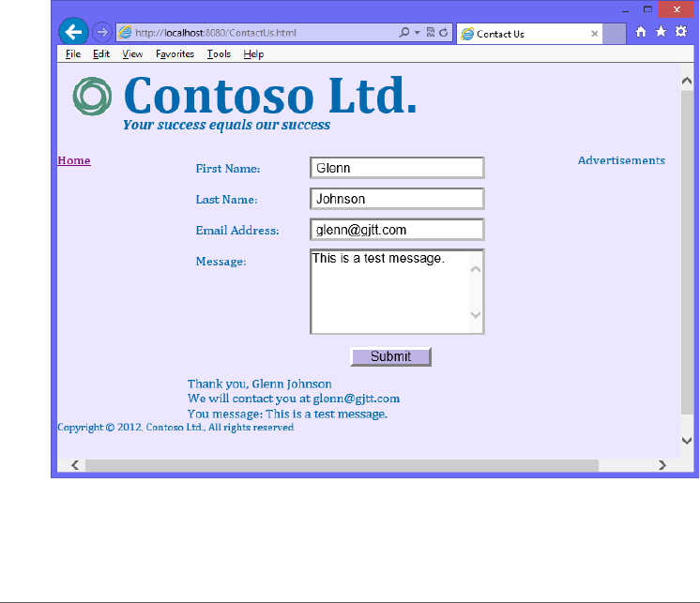700x603 pixels.
Task: Click the Email Address input field
Action: coord(397,229)
